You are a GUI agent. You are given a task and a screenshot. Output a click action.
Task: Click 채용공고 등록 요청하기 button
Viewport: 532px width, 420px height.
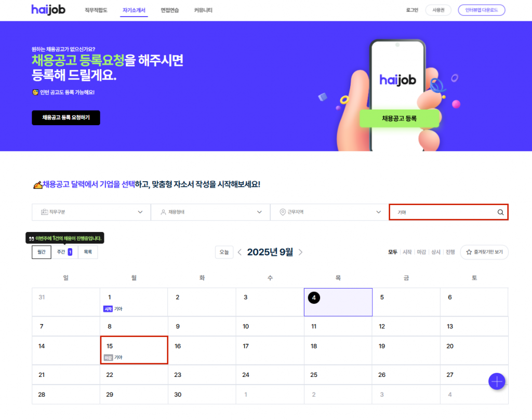[66, 118]
